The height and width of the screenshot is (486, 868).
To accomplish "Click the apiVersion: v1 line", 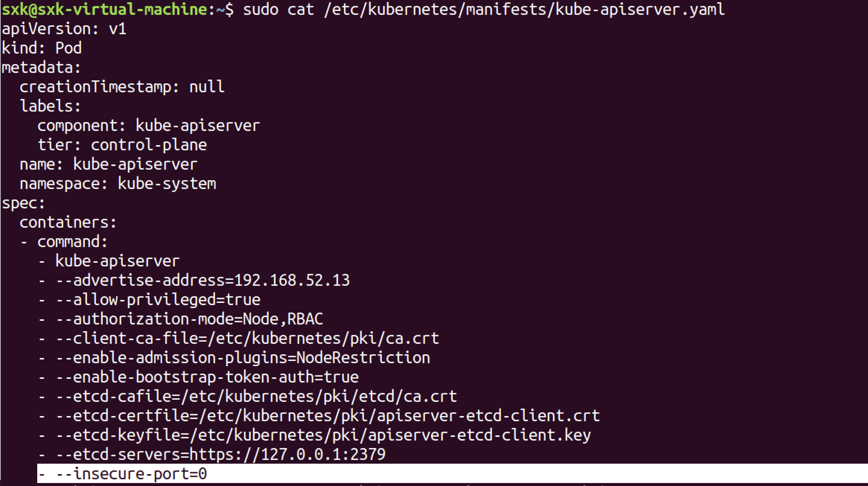I will [64, 29].
